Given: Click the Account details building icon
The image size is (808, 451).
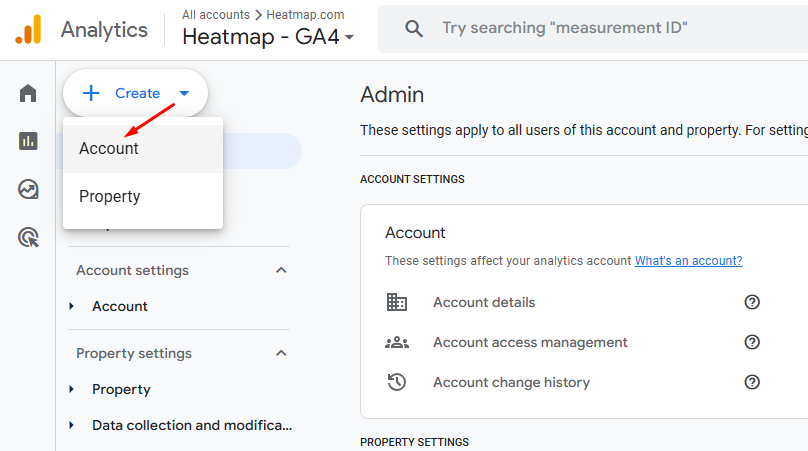Looking at the screenshot, I should click(397, 302).
